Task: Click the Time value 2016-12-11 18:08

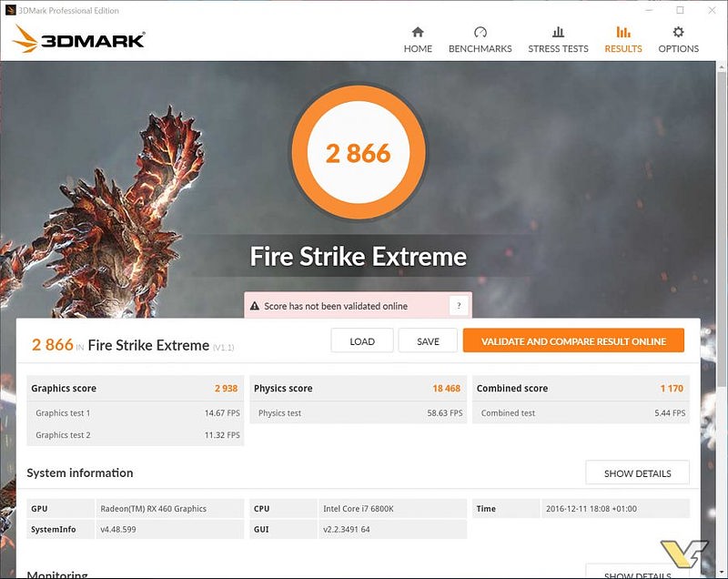Action: 591,508
